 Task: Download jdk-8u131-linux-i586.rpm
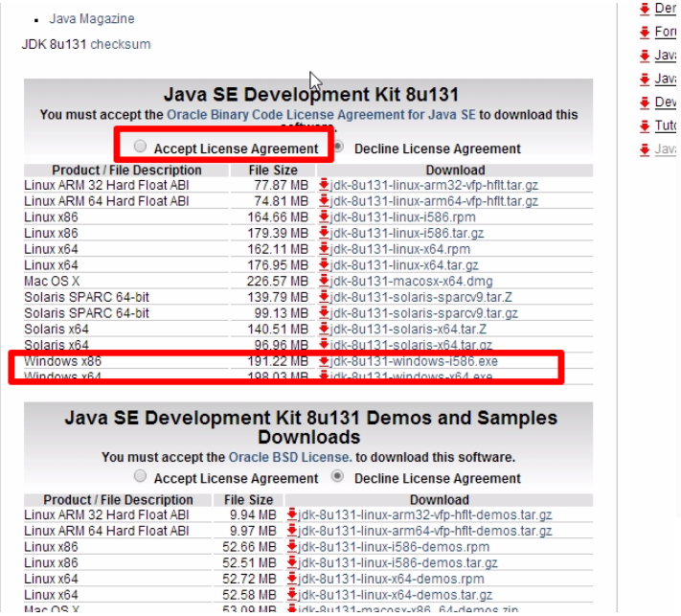(402, 217)
